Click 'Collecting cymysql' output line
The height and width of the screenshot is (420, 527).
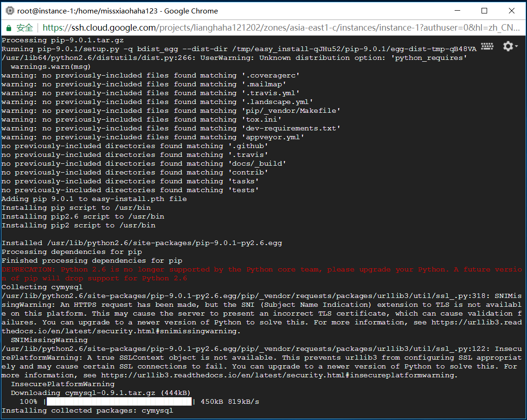tap(42, 287)
